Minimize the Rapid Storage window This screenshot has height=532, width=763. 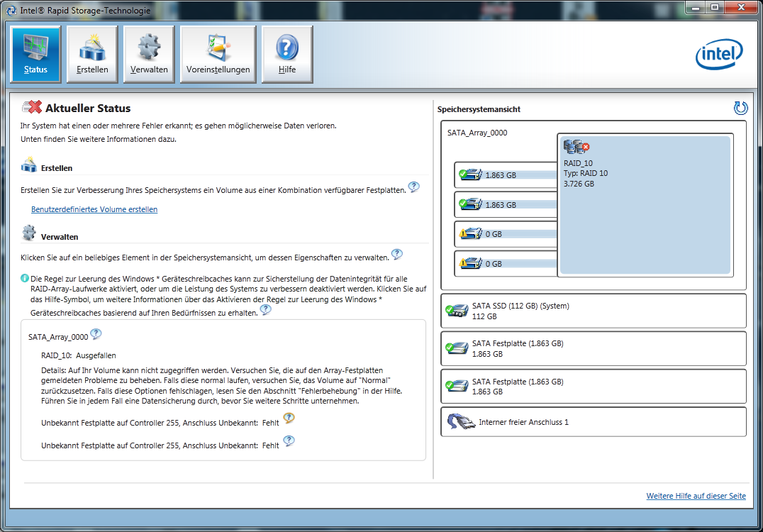click(696, 7)
